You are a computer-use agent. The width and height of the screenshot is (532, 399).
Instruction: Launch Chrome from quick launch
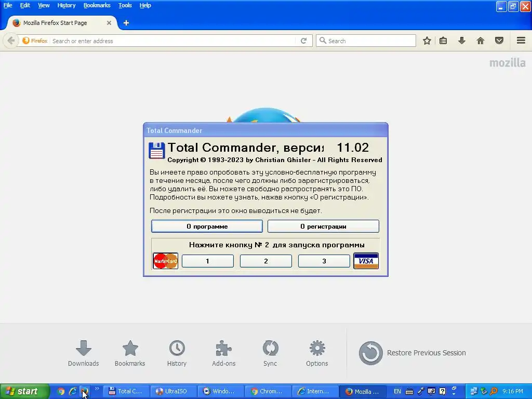(61, 391)
